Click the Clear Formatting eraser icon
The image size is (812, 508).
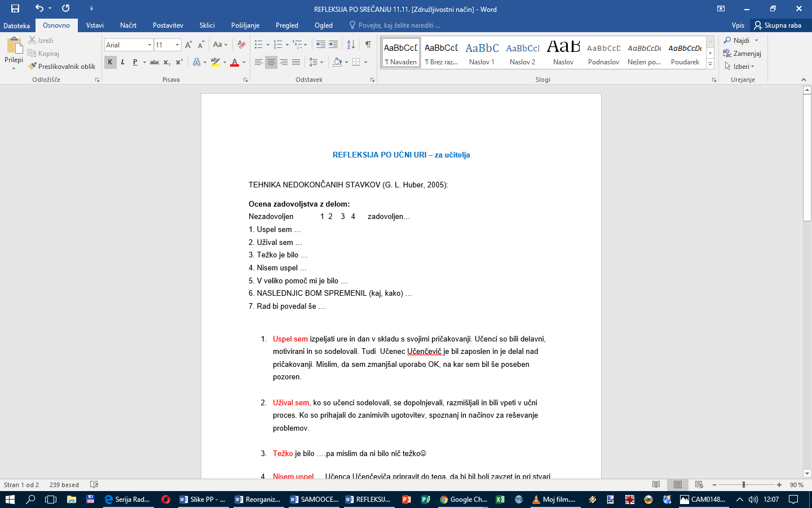coord(241,45)
